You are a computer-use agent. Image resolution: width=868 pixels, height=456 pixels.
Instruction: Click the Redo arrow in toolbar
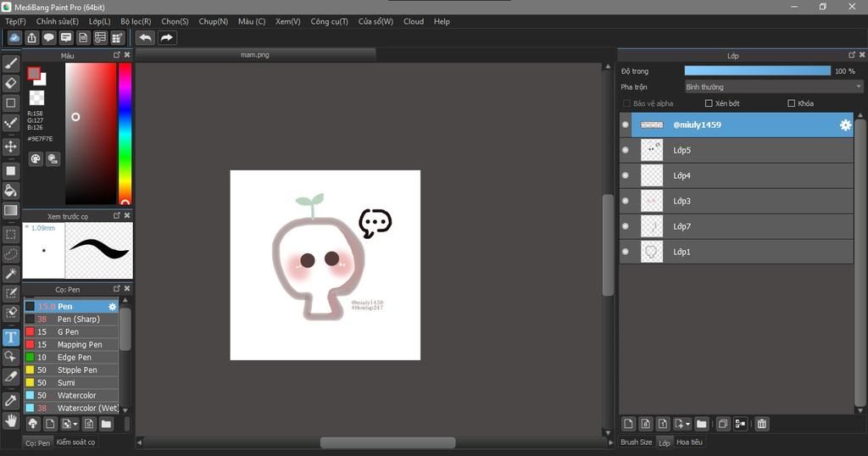pos(167,37)
